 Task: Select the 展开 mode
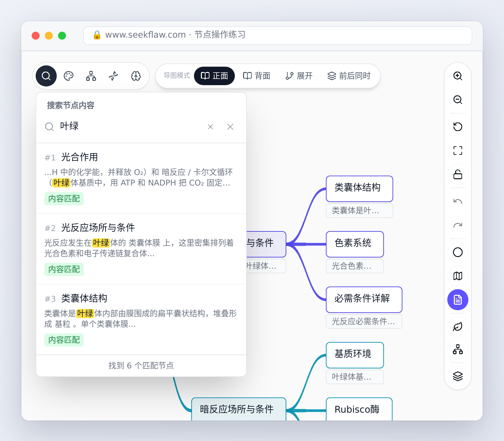[299, 76]
